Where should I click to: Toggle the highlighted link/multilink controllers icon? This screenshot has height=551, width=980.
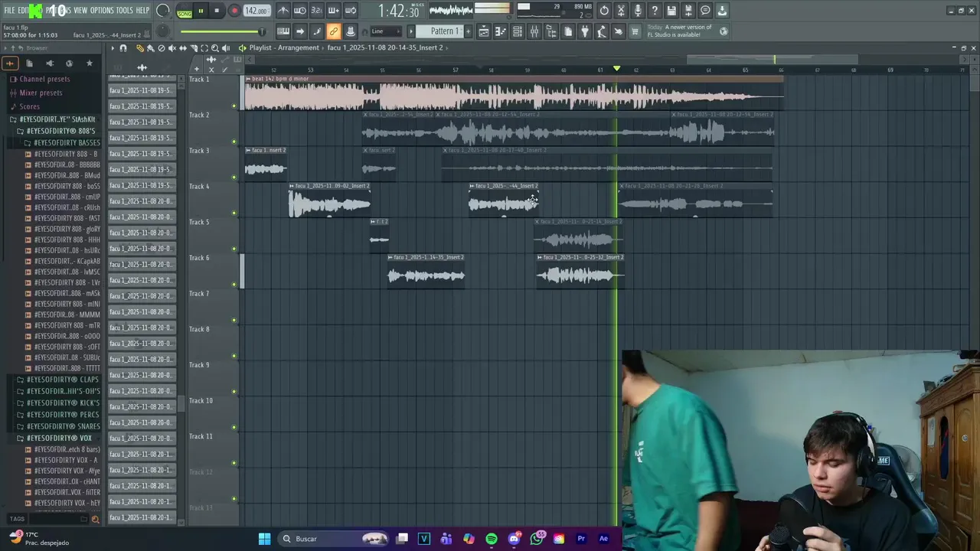[x=334, y=31]
